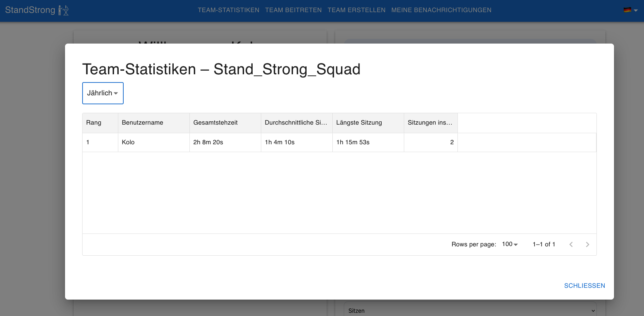Sort by Durchschnittliche Si… column header
Image resolution: width=644 pixels, height=316 pixels.
click(297, 123)
